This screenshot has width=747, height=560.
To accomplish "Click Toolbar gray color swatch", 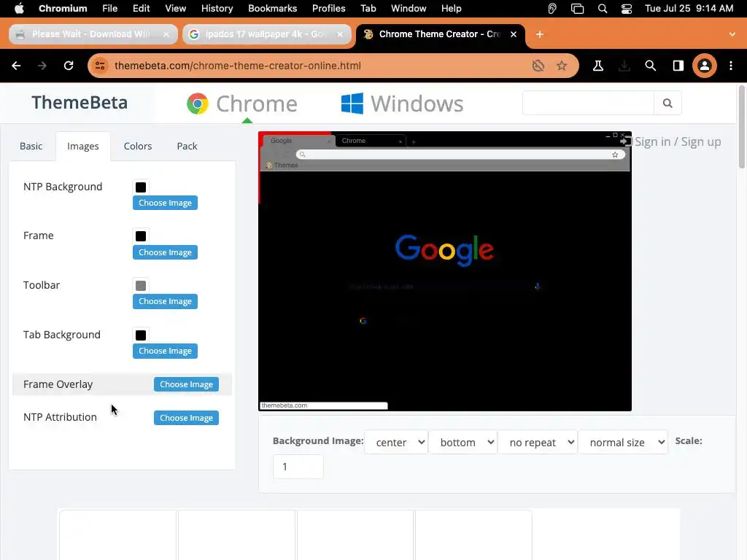I will pyautogui.click(x=141, y=286).
